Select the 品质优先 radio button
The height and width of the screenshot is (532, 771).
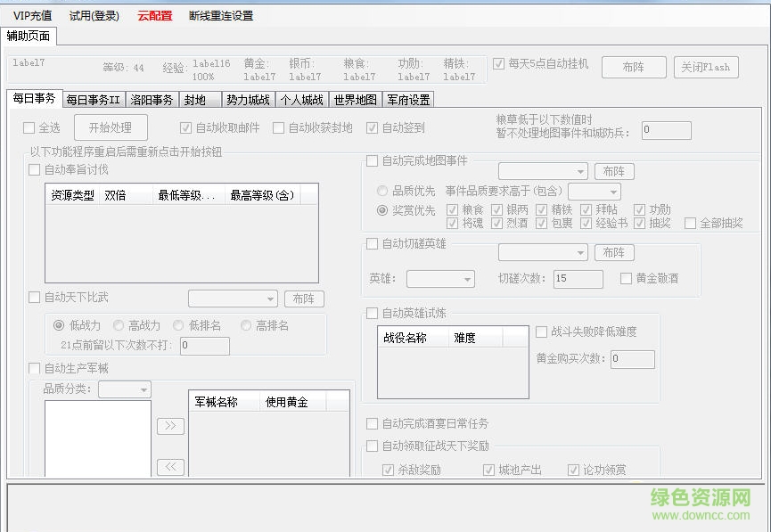coord(383,191)
